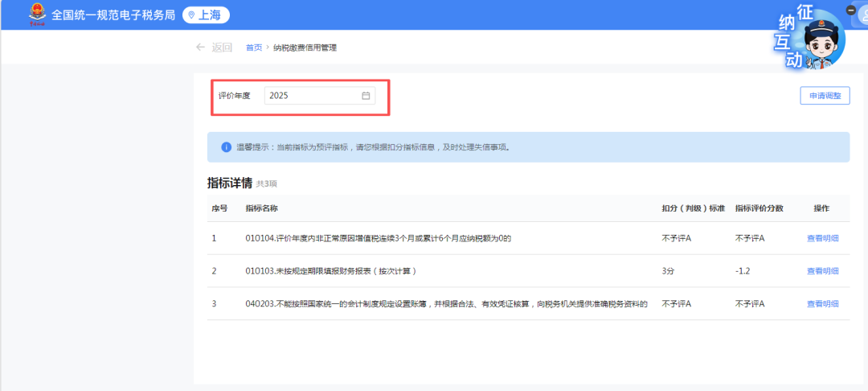View details for indicator 010104

click(x=822, y=238)
